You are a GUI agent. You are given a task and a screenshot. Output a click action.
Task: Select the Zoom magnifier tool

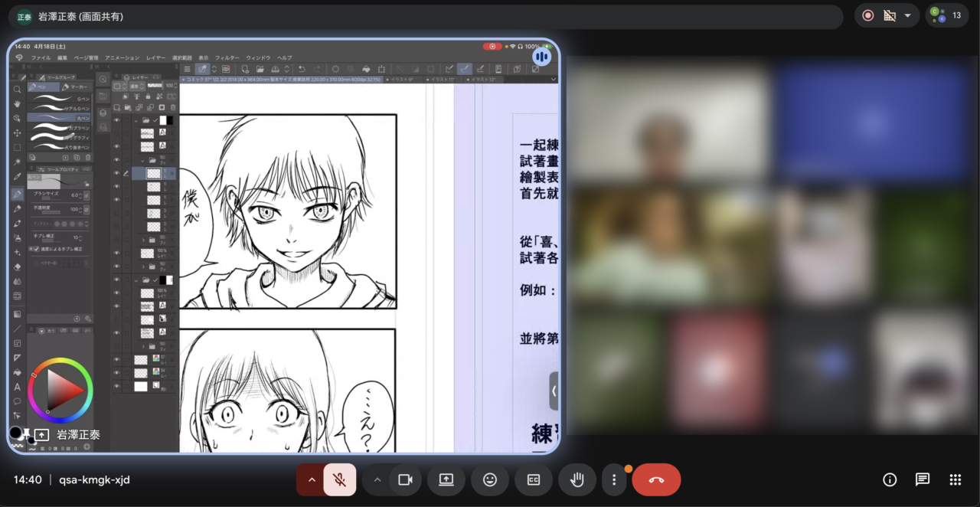[17, 90]
